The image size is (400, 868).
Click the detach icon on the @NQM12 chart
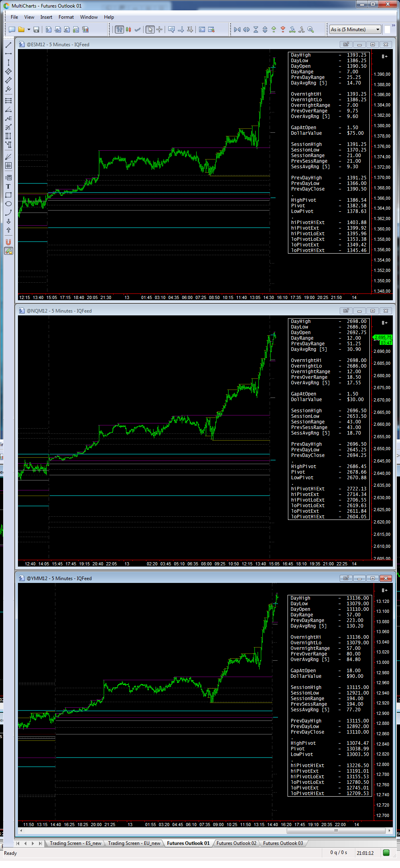[x=346, y=311]
